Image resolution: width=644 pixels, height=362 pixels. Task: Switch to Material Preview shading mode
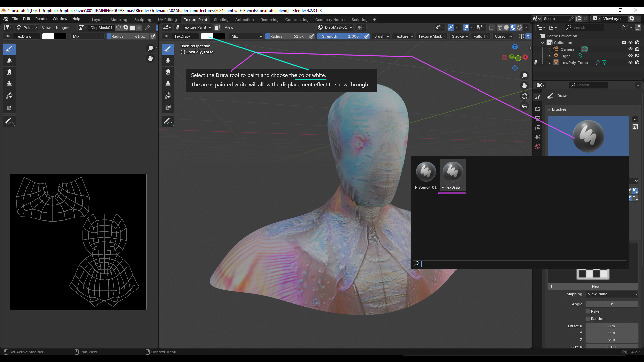513,27
